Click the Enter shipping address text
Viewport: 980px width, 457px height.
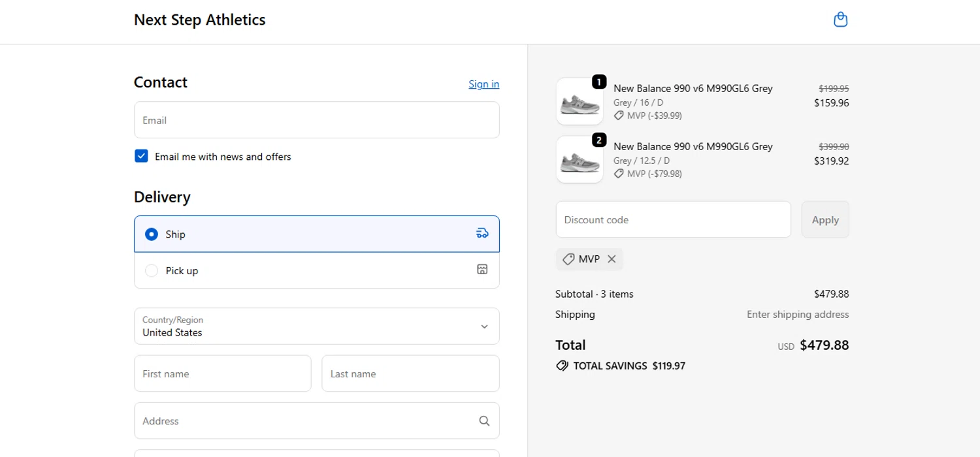(798, 314)
